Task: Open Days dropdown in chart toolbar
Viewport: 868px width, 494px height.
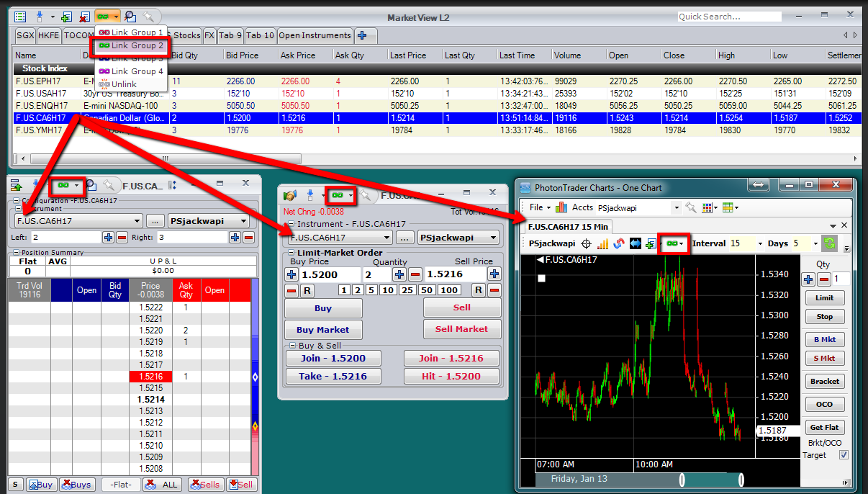Action: pyautogui.click(x=815, y=244)
